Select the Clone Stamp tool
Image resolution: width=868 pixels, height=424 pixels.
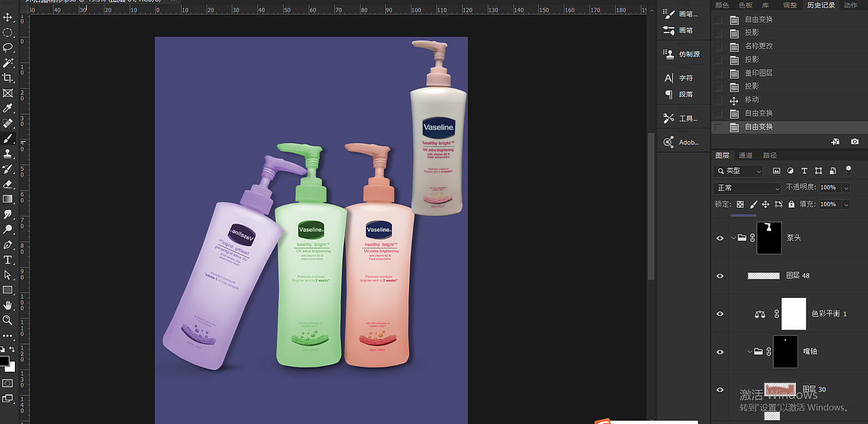pyautogui.click(x=8, y=154)
